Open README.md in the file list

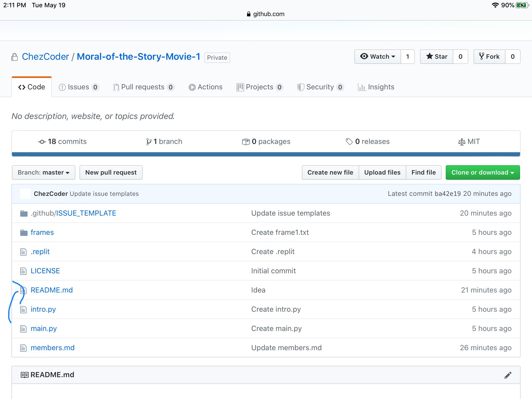coord(52,290)
